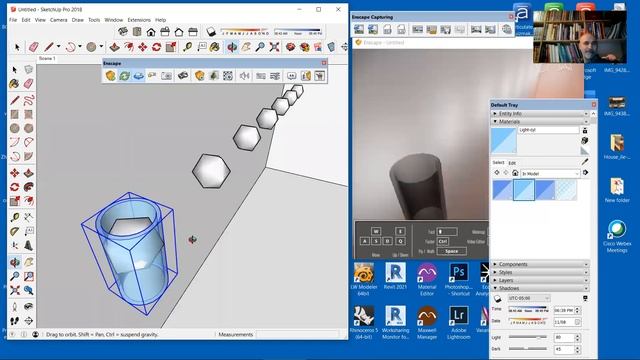Select the Line pencil tool in top toolbar
This screenshot has height=360, width=640.
coord(49,47)
